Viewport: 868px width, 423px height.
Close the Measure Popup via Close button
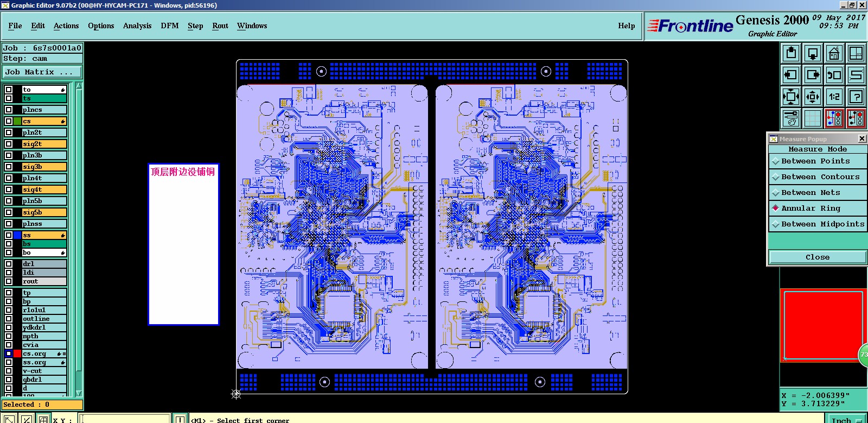click(x=818, y=257)
